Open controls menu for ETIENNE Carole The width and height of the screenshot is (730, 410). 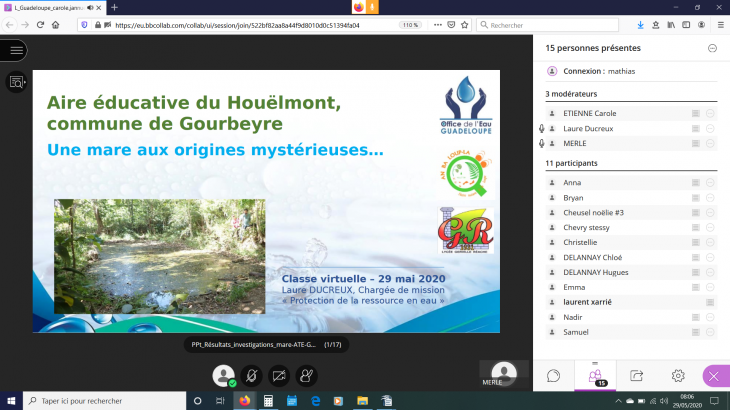[710, 114]
